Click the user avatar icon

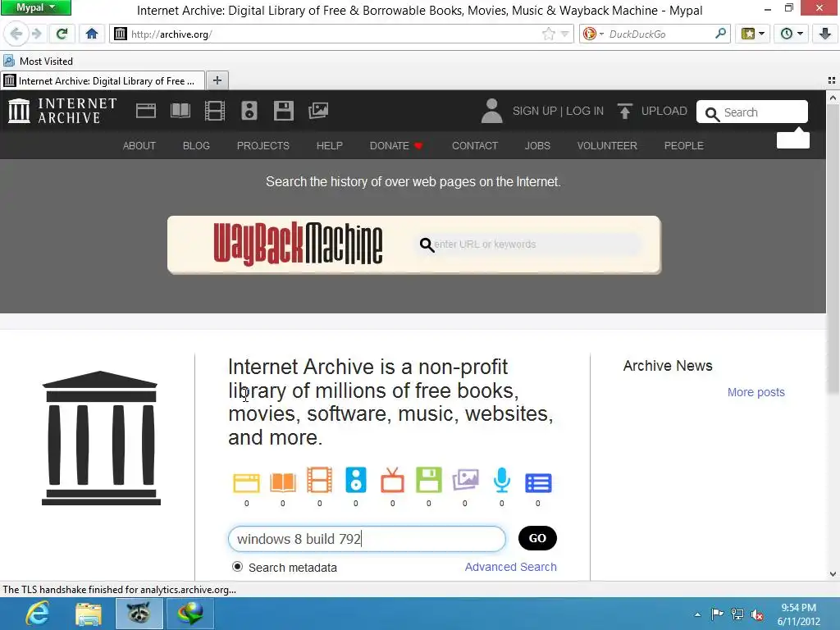[492, 111]
